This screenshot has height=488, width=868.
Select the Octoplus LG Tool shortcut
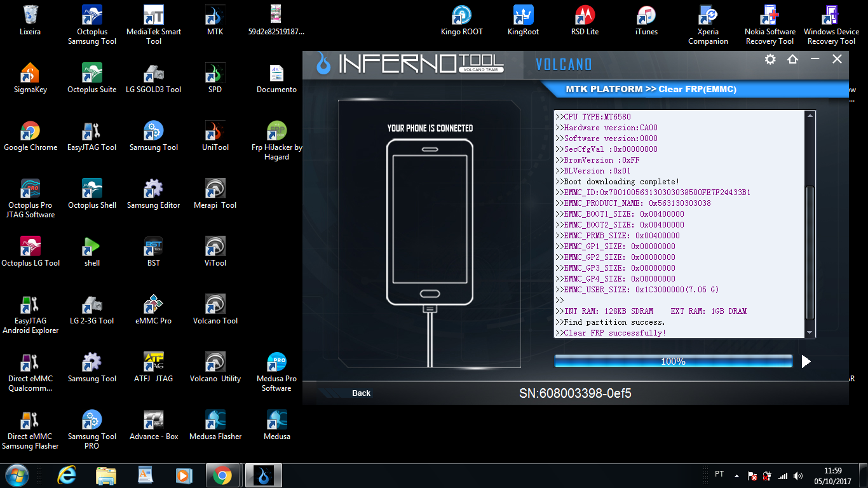pyautogui.click(x=30, y=252)
